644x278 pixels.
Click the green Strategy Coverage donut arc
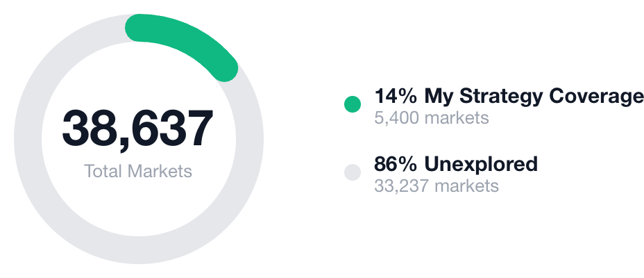(x=186, y=37)
